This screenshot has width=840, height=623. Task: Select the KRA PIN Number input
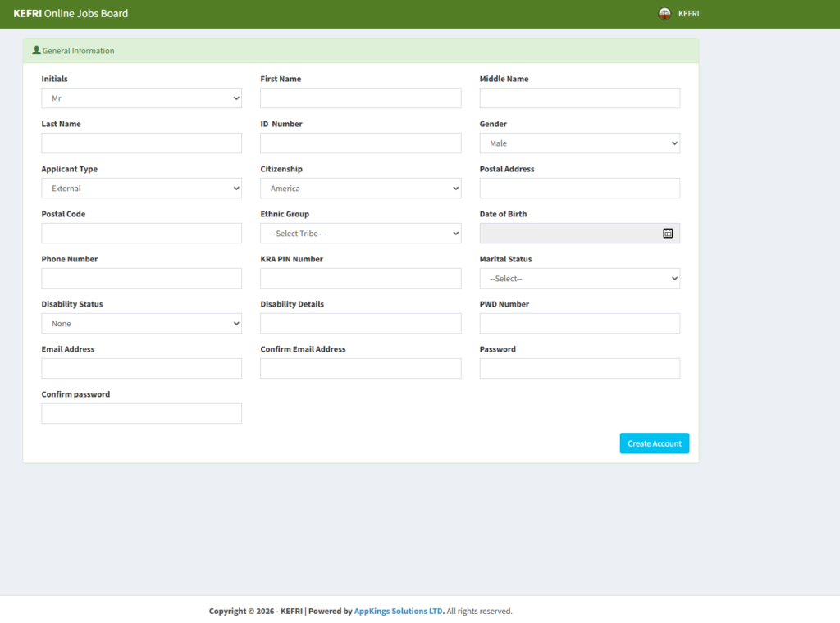click(x=360, y=279)
